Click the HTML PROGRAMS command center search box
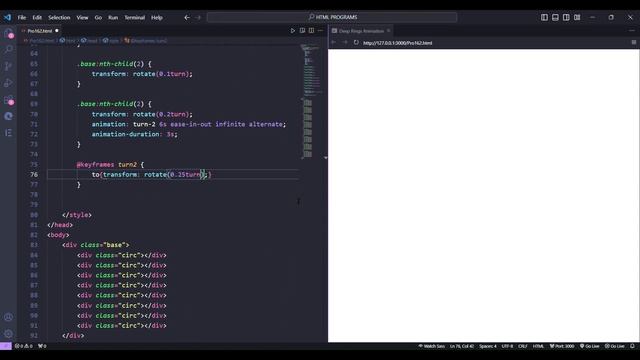Image resolution: width=640 pixels, height=360 pixels. 332,17
